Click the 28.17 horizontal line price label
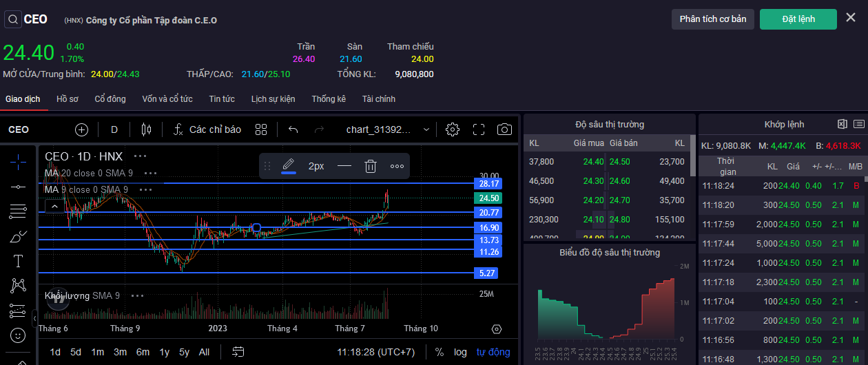Viewport: 868px width, 365px height. [488, 184]
